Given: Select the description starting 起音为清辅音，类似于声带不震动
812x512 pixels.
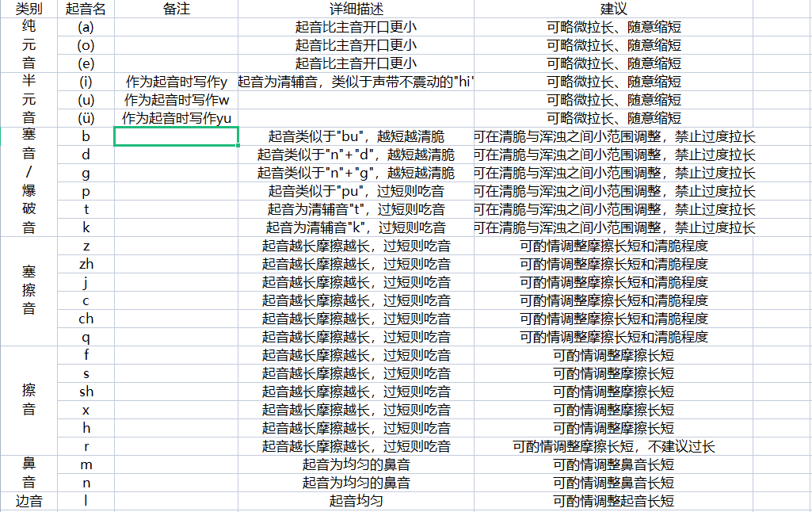Looking at the screenshot, I should click(x=356, y=82).
